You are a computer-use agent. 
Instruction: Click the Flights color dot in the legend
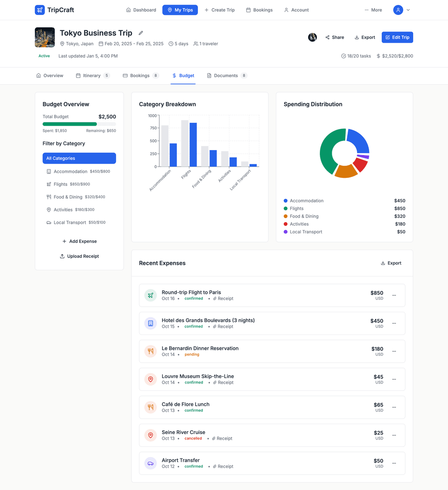[285, 209]
